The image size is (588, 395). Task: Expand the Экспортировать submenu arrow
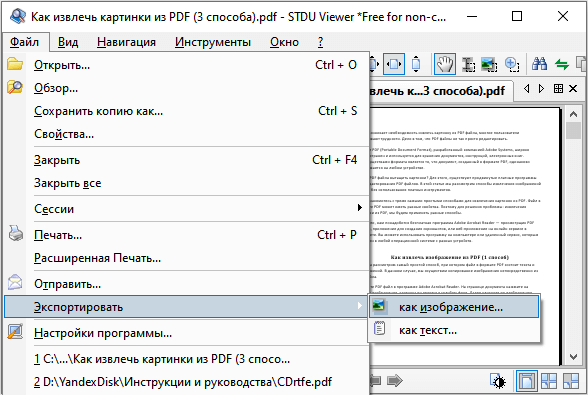pyautogui.click(x=360, y=306)
